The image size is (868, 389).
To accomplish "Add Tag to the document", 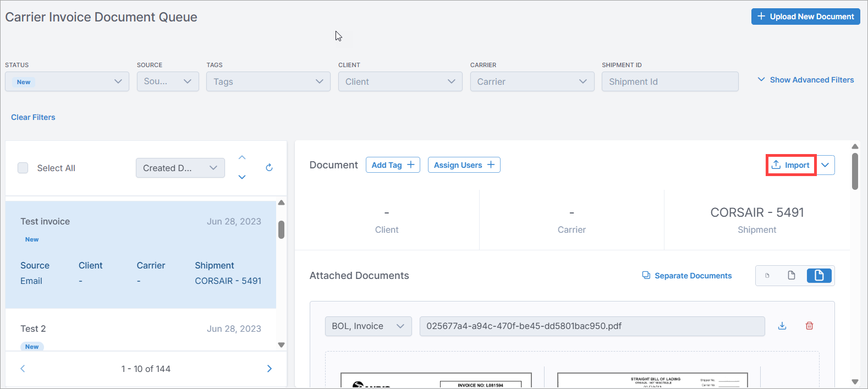I will pyautogui.click(x=393, y=165).
